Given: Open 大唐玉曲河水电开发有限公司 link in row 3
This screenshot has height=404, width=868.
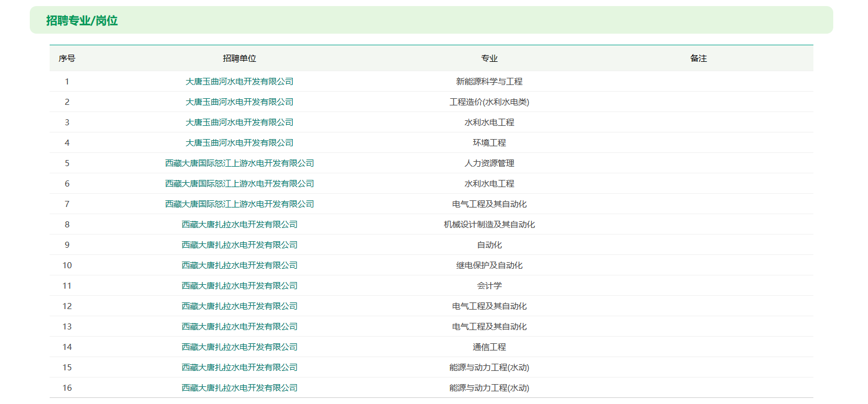Looking at the screenshot, I should coord(239,123).
